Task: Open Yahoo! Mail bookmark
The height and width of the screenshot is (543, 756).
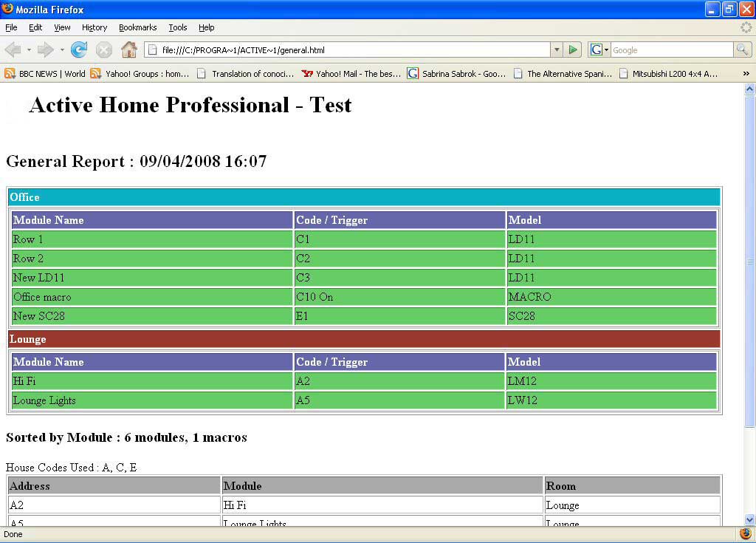Action: (351, 74)
